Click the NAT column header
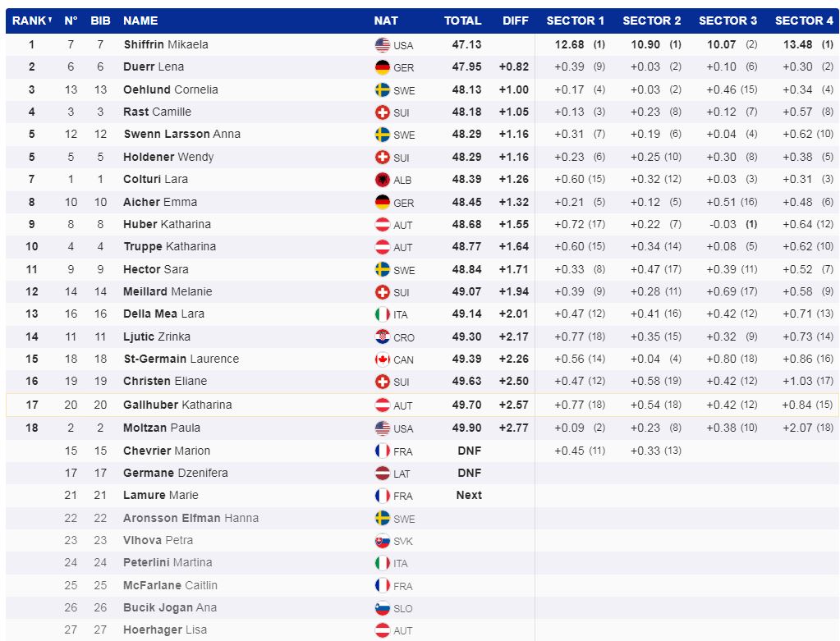Screen dimensions: 840x641 [386, 21]
